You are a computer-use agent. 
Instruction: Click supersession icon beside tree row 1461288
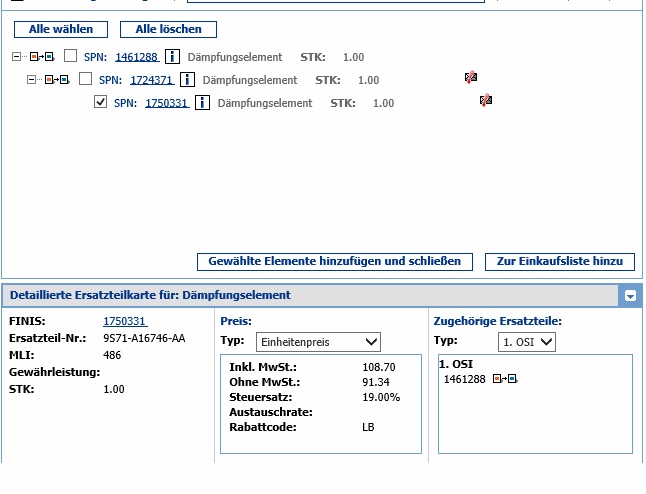(39, 57)
